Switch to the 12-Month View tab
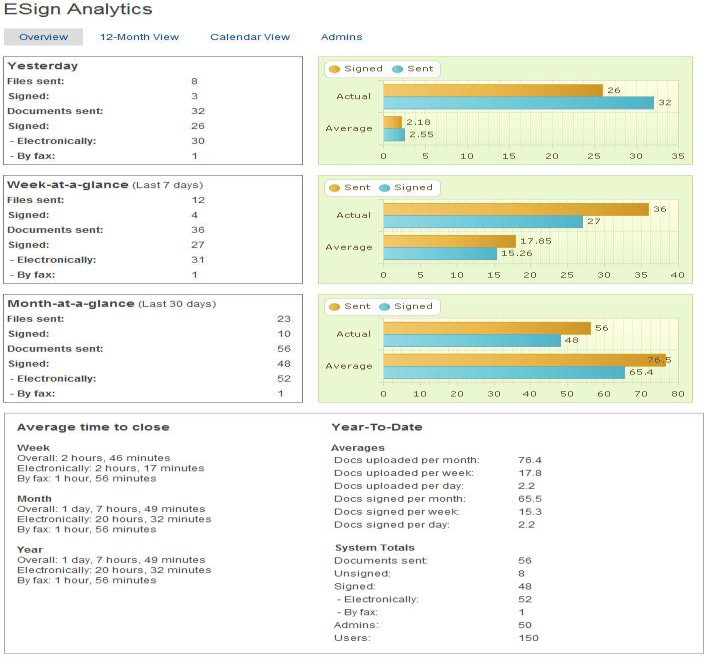Viewport: 707px width, 660px height. coord(139,37)
